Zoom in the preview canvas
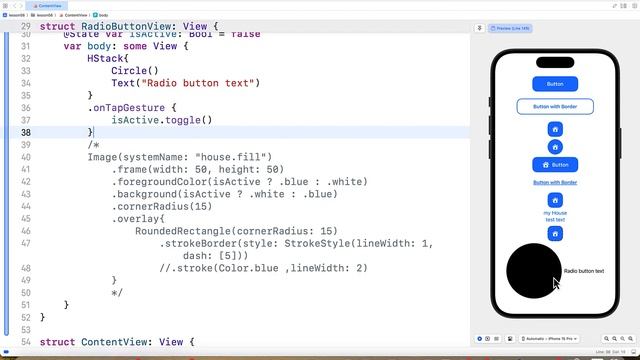The width and height of the screenshot is (640, 360). point(631,339)
